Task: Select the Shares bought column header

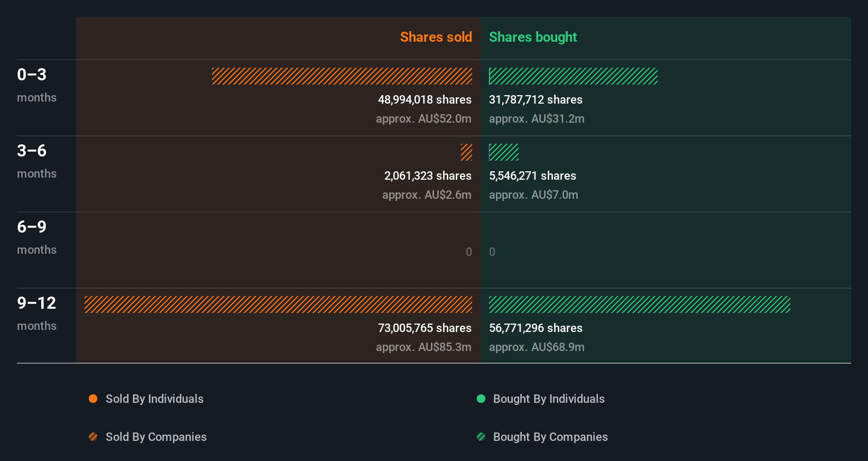Action: [x=533, y=37]
